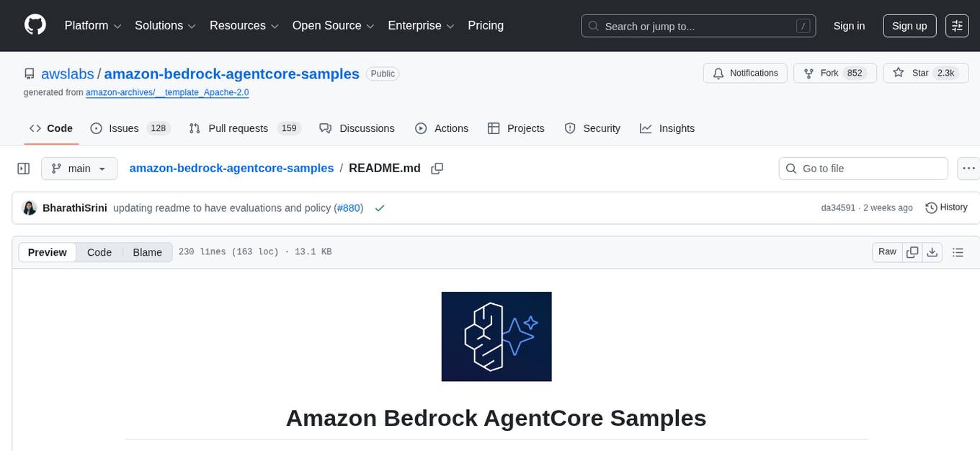Copy the README.md file path
The width and height of the screenshot is (980, 451).
[437, 168]
